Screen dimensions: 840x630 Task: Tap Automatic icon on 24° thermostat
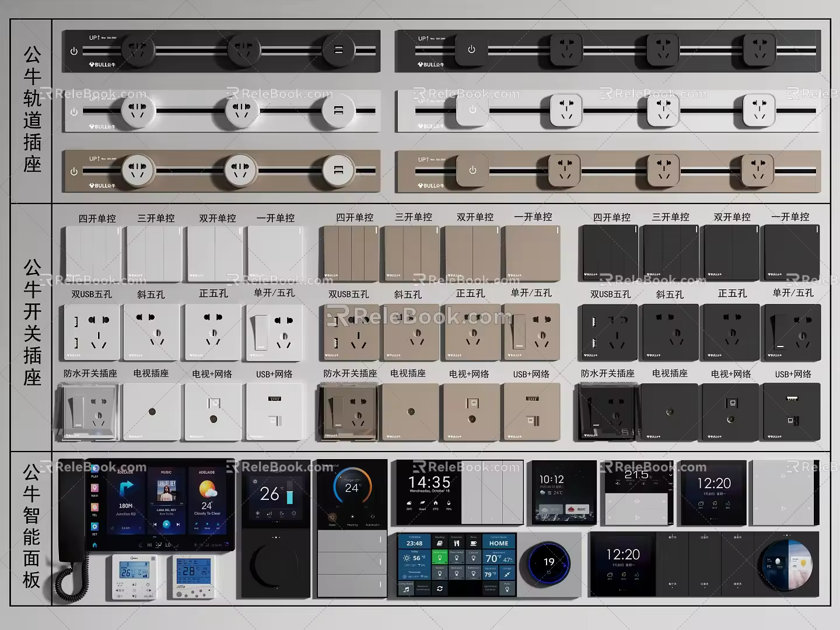pyautogui.click(x=372, y=518)
